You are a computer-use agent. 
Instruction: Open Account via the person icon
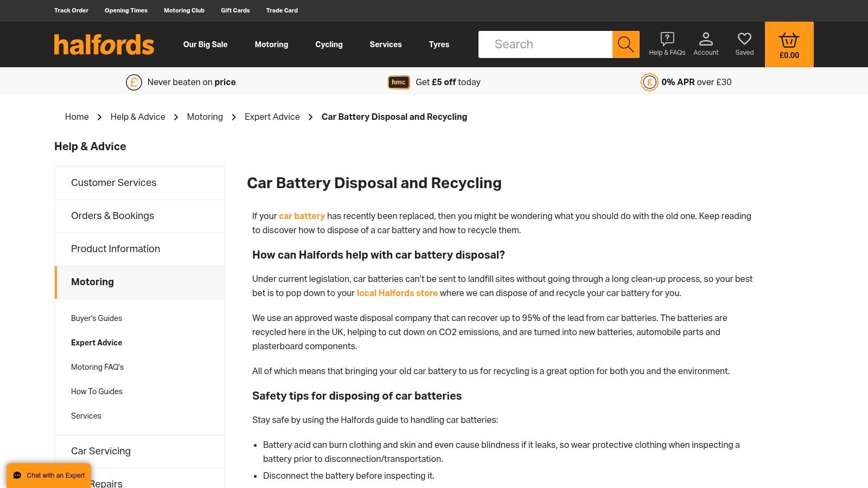[x=706, y=38]
